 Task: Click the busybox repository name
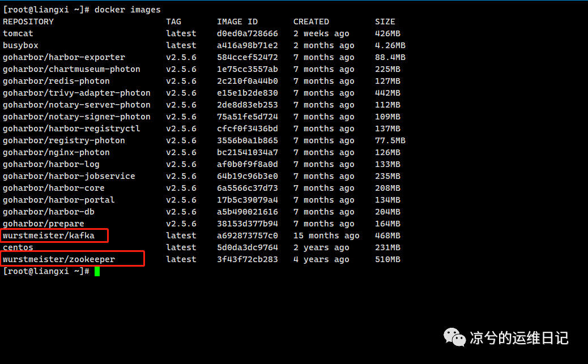[20, 45]
